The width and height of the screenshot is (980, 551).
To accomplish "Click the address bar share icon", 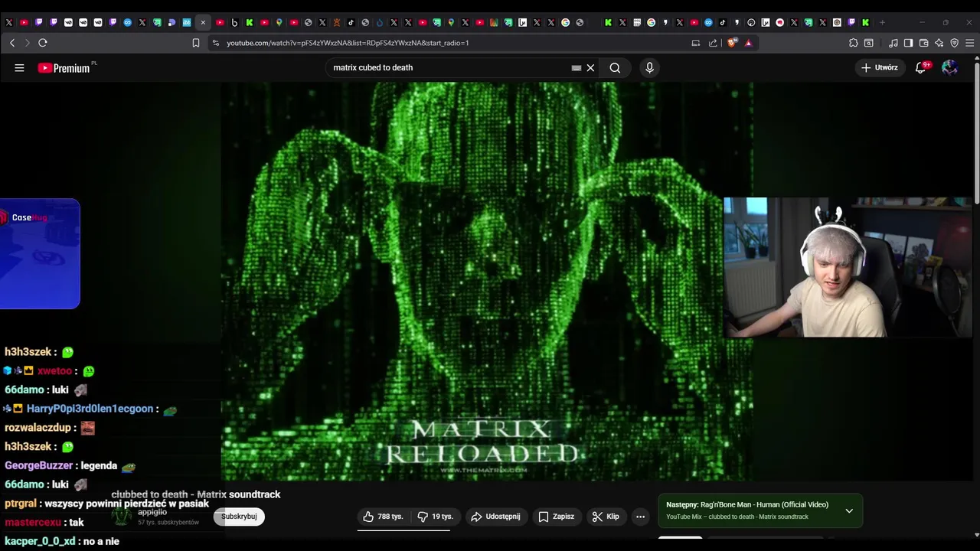I will 713,43.
